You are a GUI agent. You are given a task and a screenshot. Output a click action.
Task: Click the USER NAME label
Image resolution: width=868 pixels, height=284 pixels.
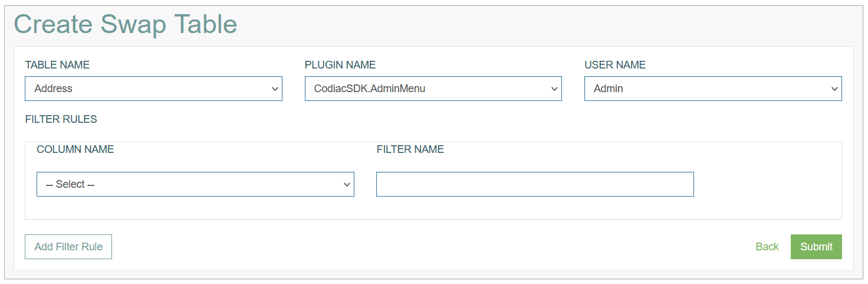coord(615,65)
